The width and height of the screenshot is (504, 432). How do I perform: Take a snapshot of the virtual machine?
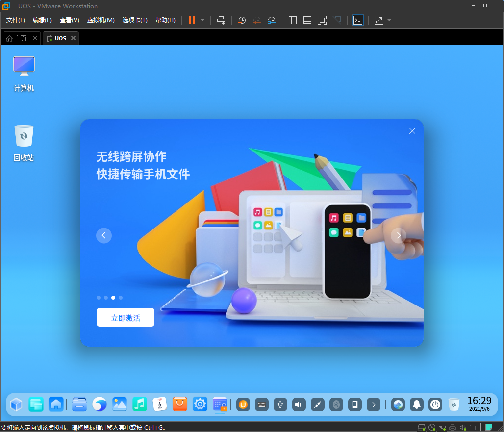pyautogui.click(x=242, y=20)
